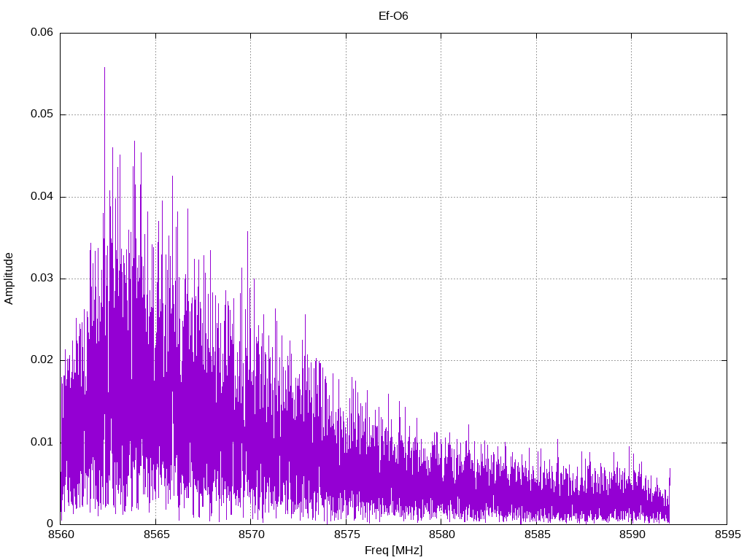Viewport: 747px width, 560px height.
Task: Click y-axis tick label 0.01
Action: (x=42, y=443)
